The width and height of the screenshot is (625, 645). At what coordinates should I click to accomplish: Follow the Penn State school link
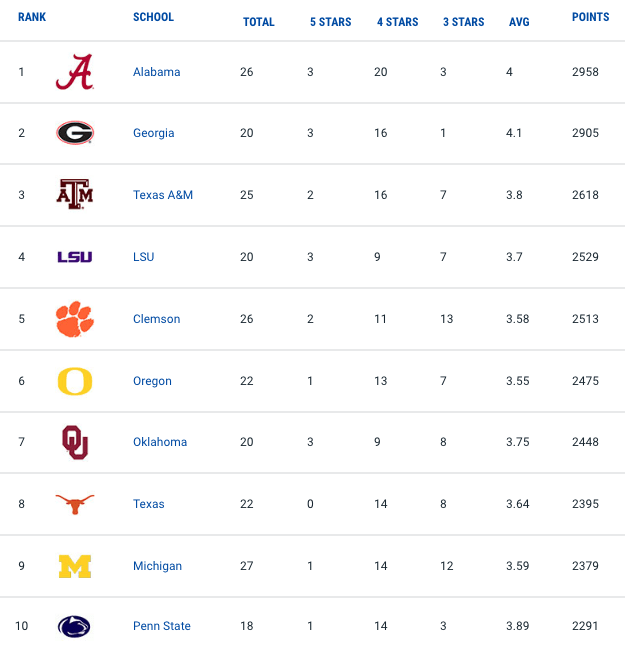coord(162,626)
